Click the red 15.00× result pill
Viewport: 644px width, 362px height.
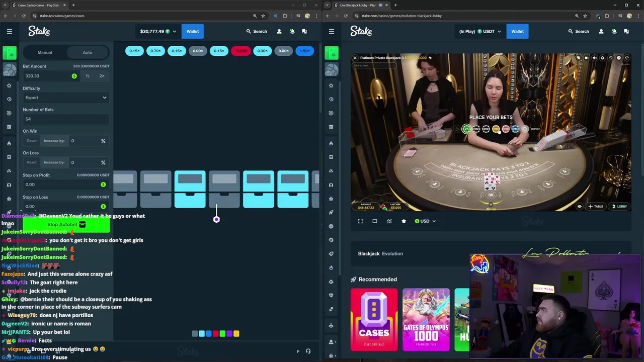click(x=240, y=51)
